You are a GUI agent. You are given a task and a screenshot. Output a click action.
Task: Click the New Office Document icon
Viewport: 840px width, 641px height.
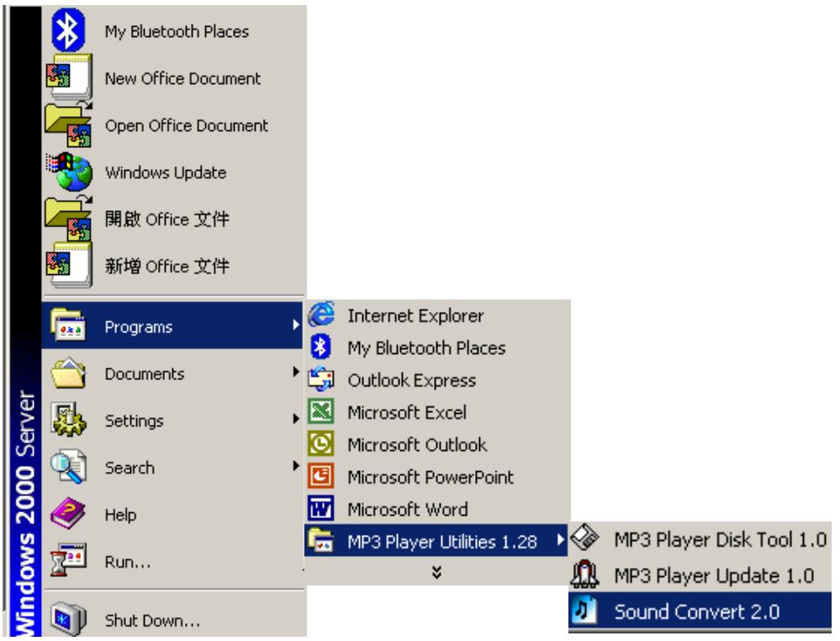(69, 77)
